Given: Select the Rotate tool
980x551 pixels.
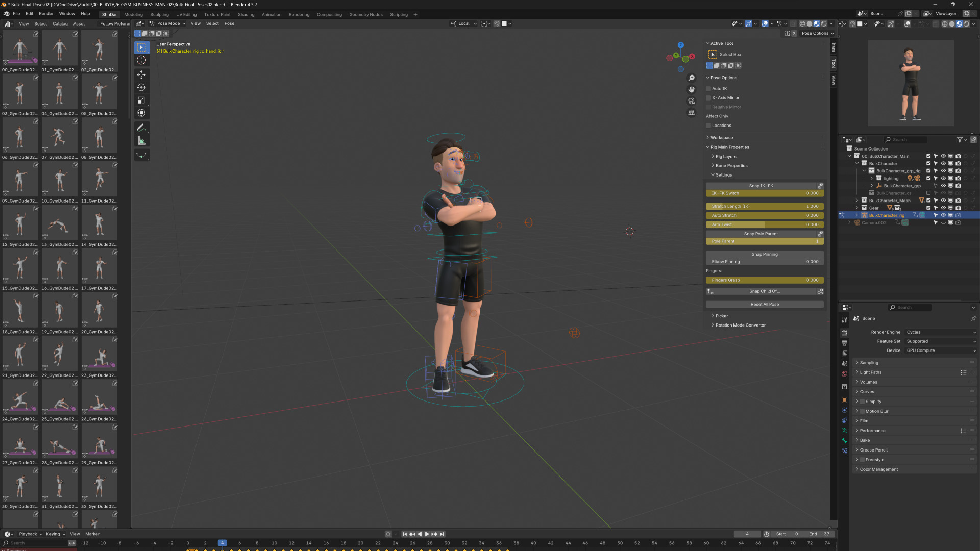Looking at the screenshot, I should coord(141,88).
